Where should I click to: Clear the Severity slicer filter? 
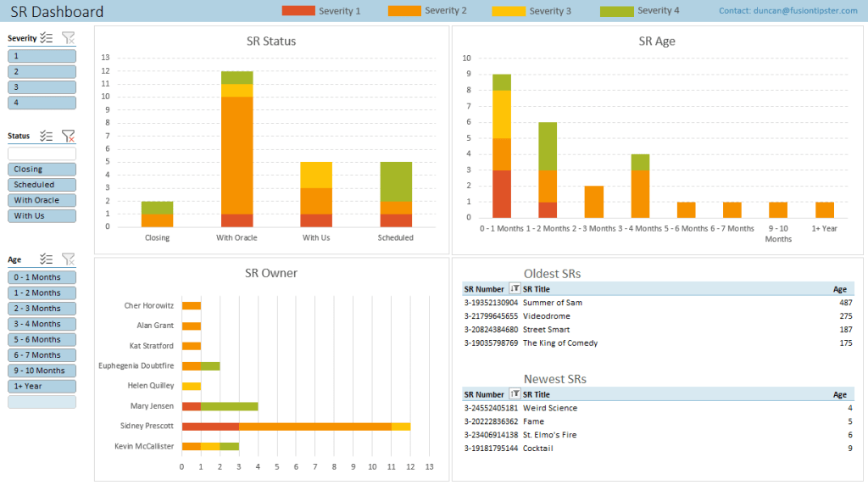click(x=69, y=38)
